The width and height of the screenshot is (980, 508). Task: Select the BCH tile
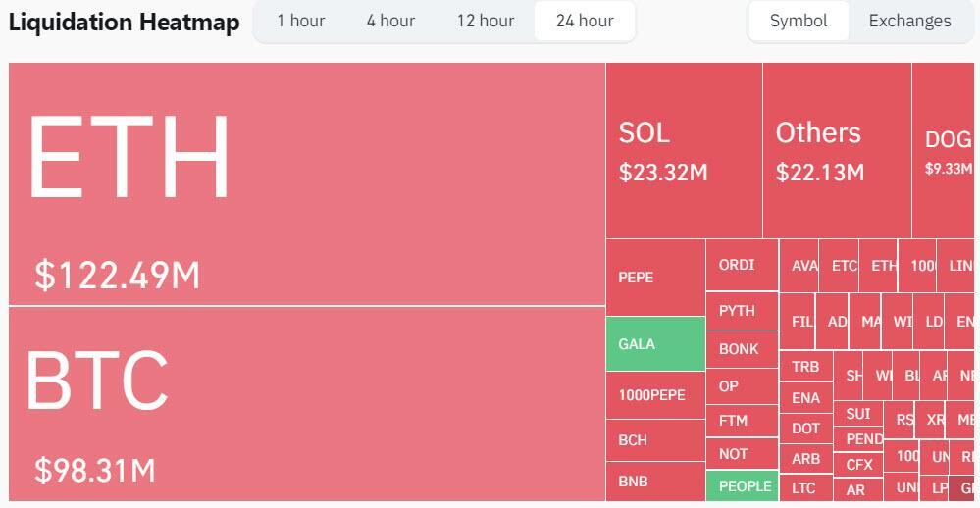(x=655, y=440)
